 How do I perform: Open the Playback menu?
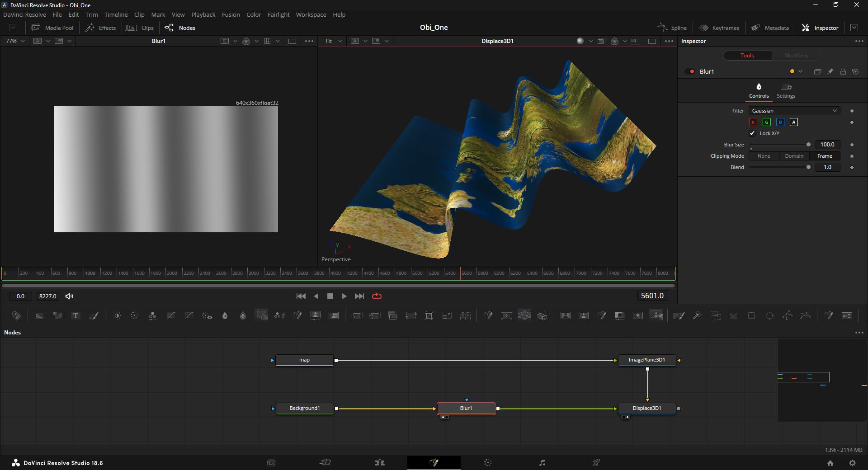pyautogui.click(x=203, y=14)
